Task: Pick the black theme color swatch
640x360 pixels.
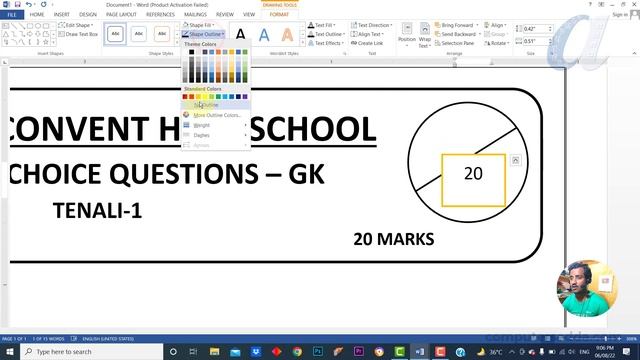Action: tap(191, 52)
